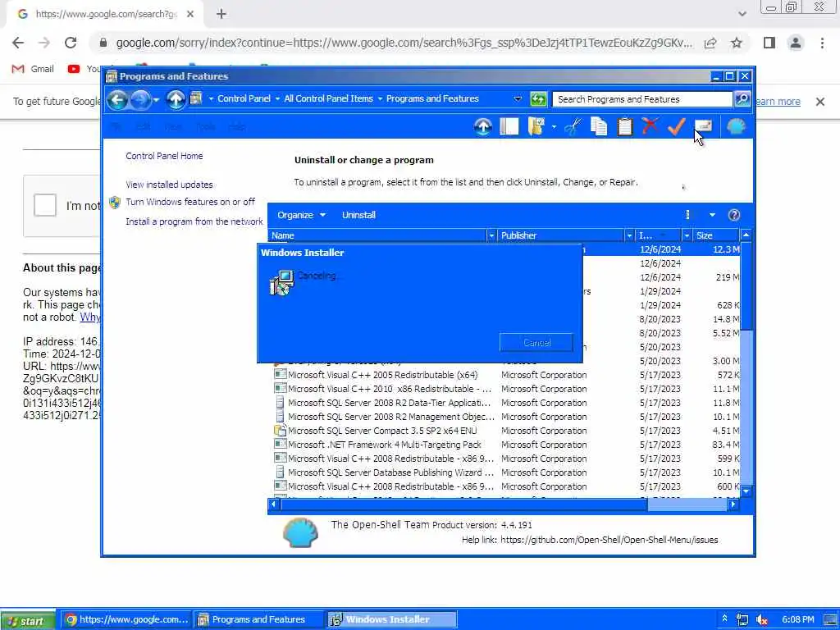Viewport: 840px width, 630px height.
Task: Click the muted volume tray icon
Action: [762, 620]
